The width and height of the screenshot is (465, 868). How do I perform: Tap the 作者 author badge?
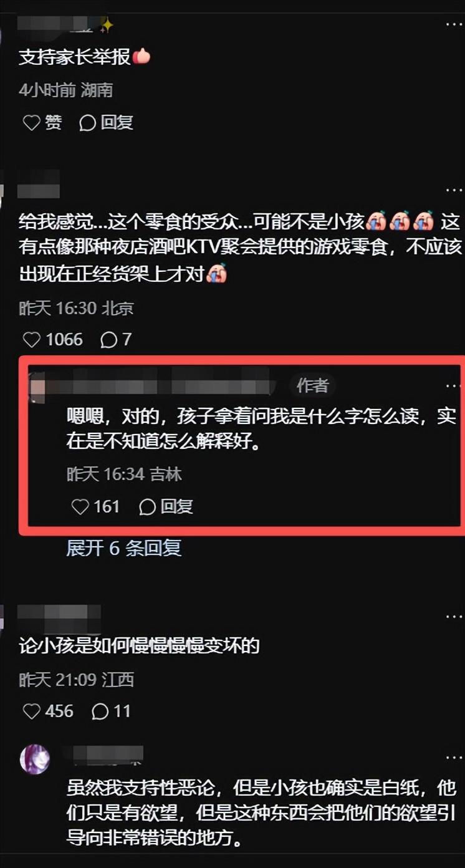pos(312,386)
